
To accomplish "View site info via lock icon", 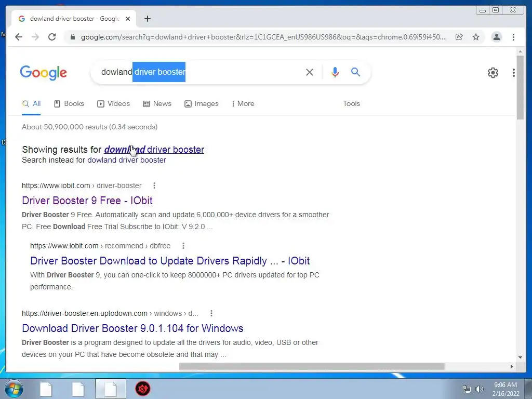I will [x=72, y=37].
